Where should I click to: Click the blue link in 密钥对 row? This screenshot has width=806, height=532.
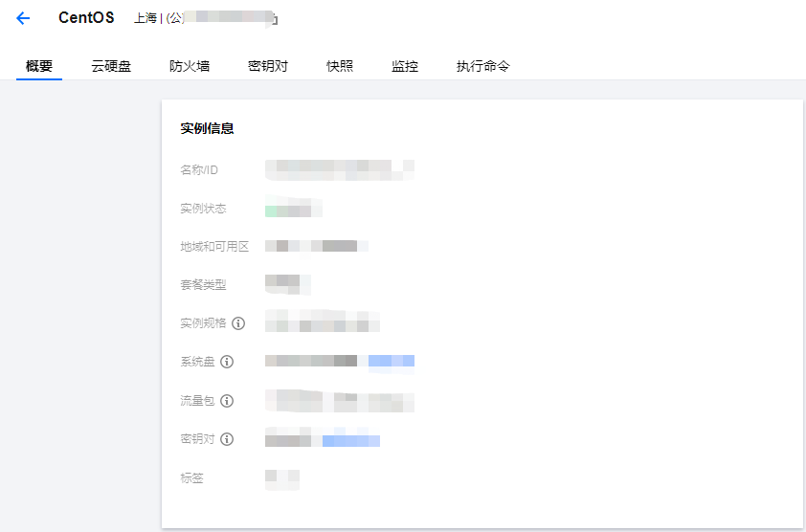click(351, 441)
